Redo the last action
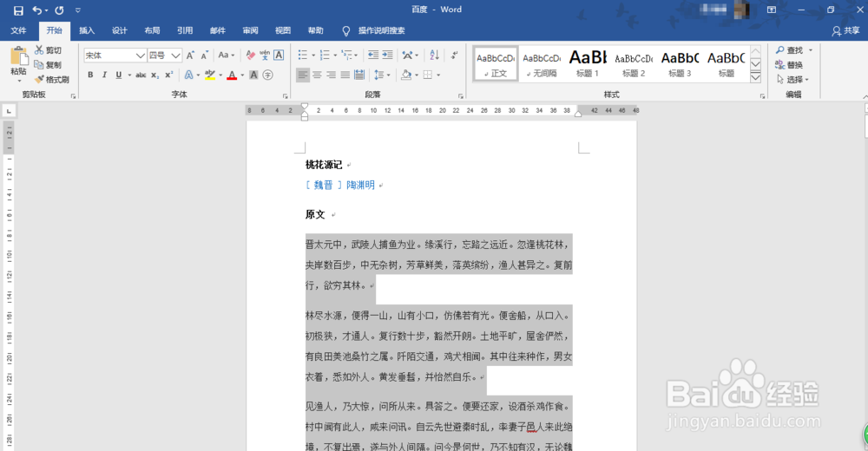The image size is (868, 451). pyautogui.click(x=59, y=10)
